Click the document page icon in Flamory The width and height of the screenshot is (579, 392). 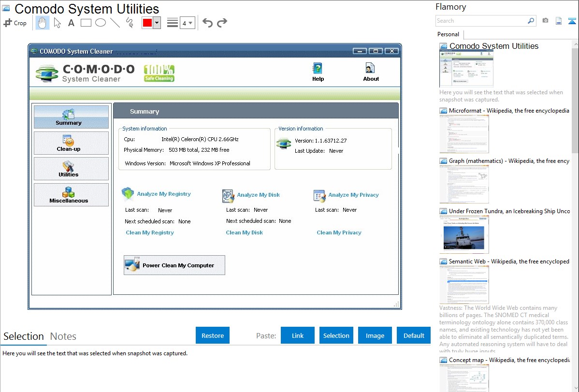(559, 21)
